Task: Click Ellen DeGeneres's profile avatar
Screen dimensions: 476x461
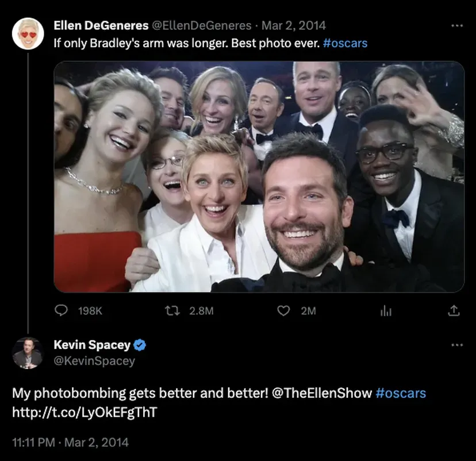Action: [28, 33]
